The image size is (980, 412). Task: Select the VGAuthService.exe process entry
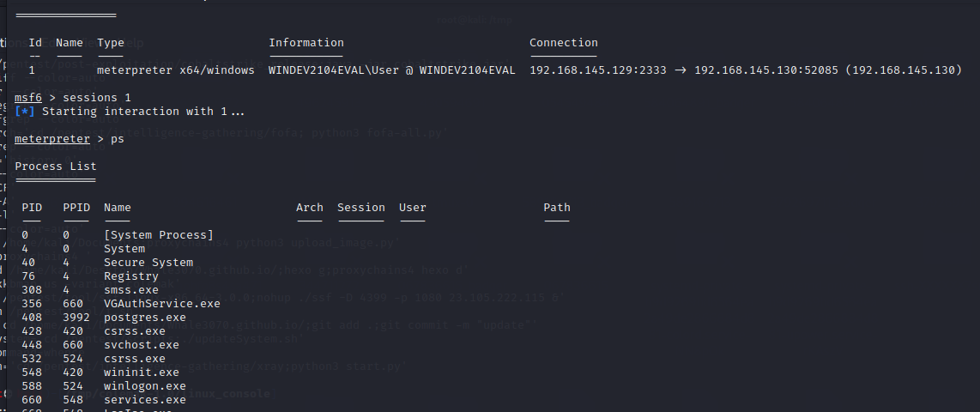click(x=161, y=304)
